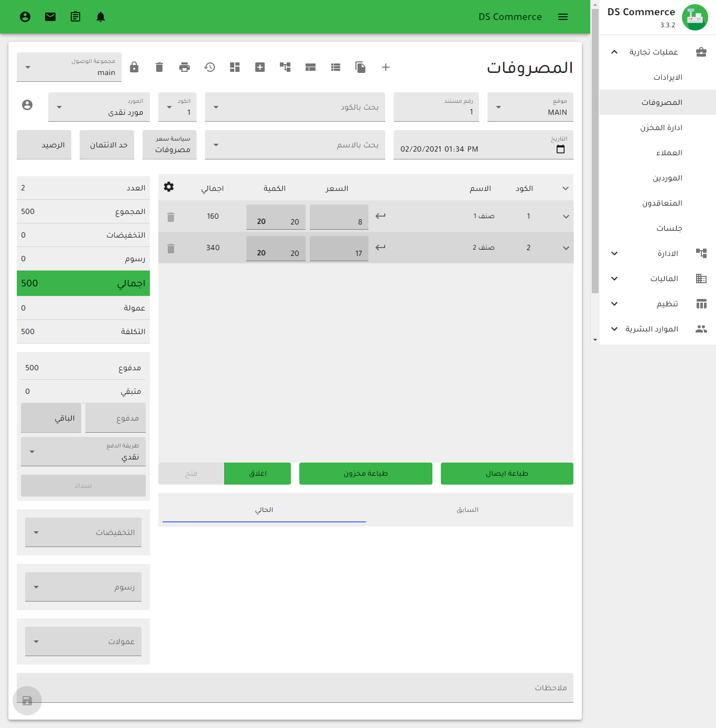Click the copy document icon in toolbar
This screenshot has height=728, width=716.
click(x=360, y=67)
